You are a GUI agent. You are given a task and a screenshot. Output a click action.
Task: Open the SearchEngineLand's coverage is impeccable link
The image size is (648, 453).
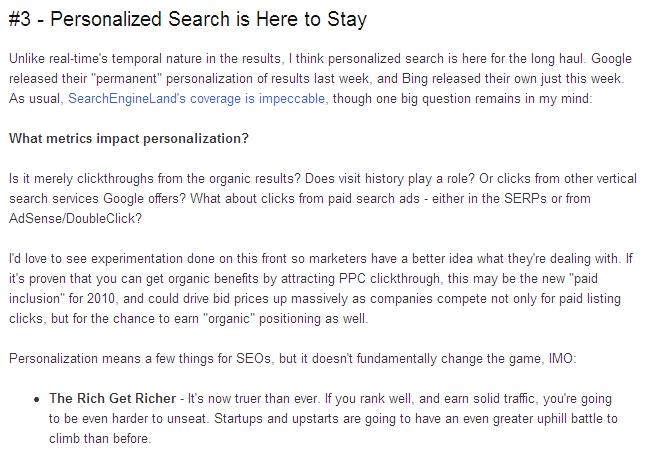coord(196,99)
